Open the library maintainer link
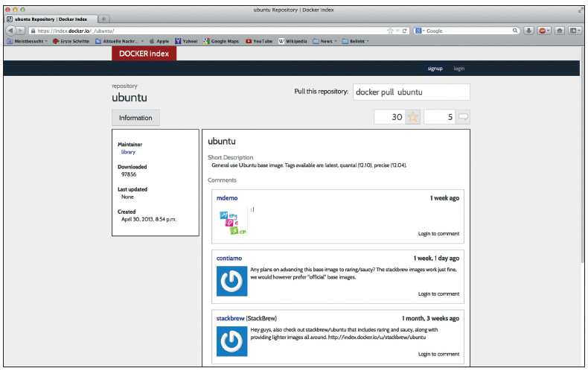The image size is (588, 374). coord(128,152)
